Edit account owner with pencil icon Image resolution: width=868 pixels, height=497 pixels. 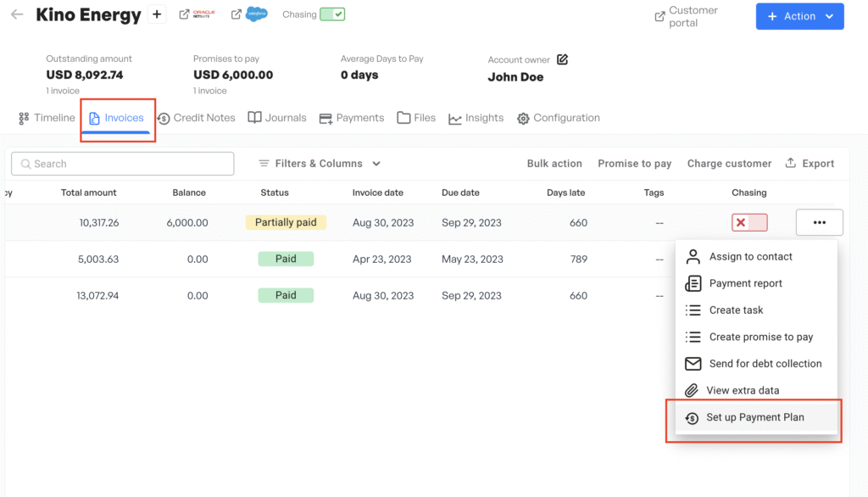coord(562,59)
